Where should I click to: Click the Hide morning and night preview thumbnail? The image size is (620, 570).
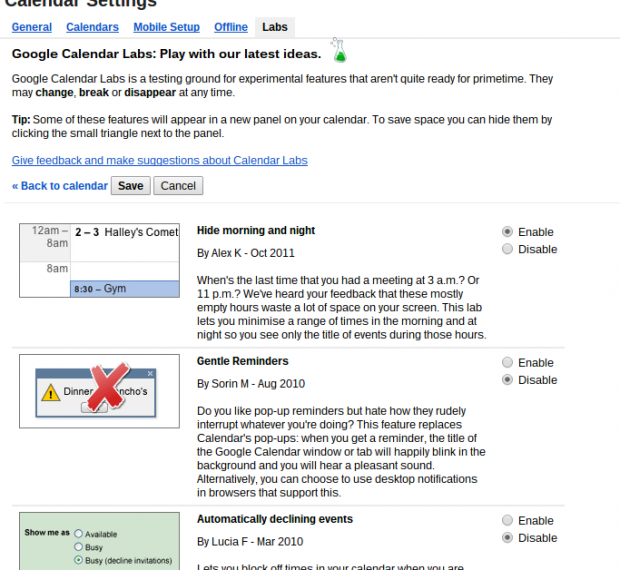pyautogui.click(x=99, y=260)
